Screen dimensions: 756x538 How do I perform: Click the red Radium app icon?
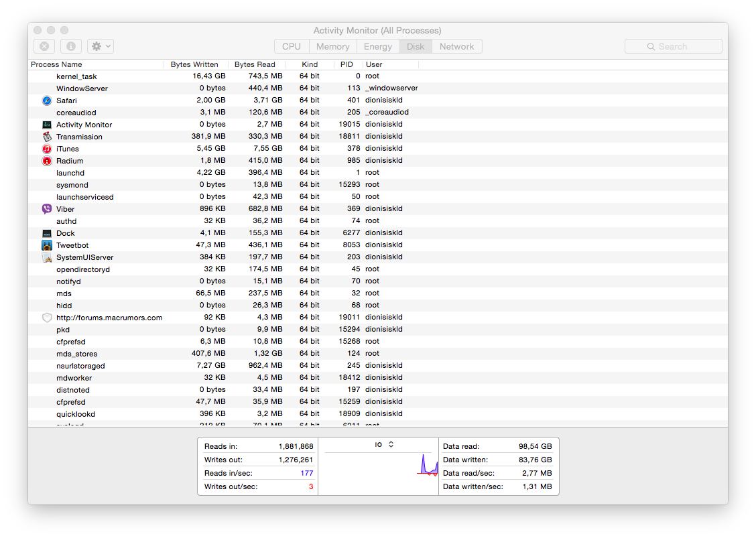[x=47, y=161]
